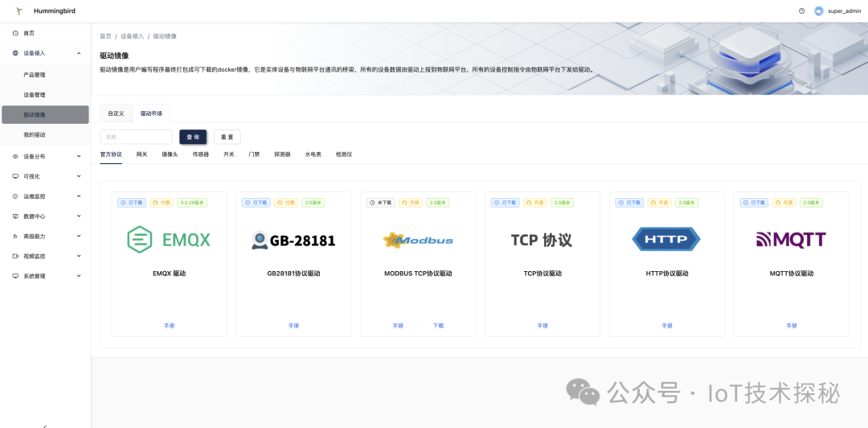Switch to the 自定义 tab
Screen dimensions: 868x428
coord(117,113)
